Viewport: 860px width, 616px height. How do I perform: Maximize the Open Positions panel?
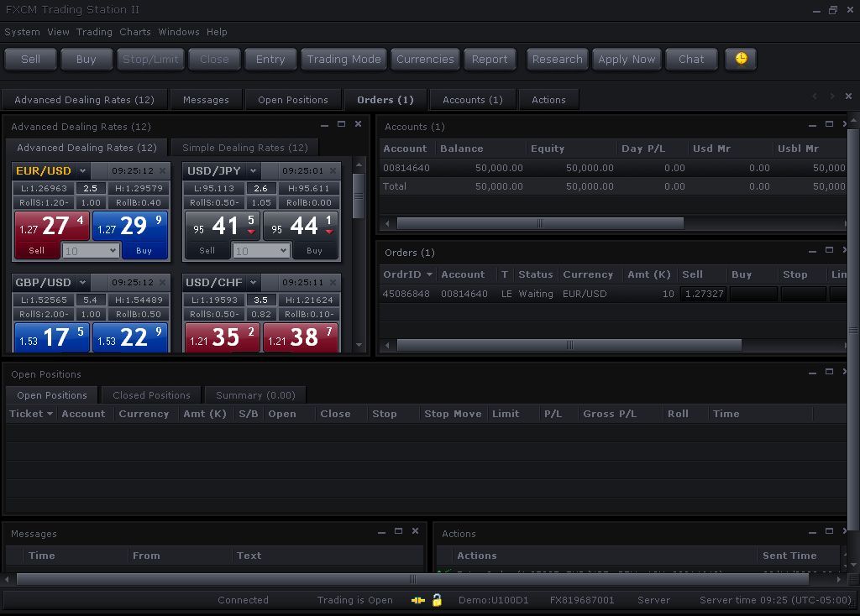point(829,372)
